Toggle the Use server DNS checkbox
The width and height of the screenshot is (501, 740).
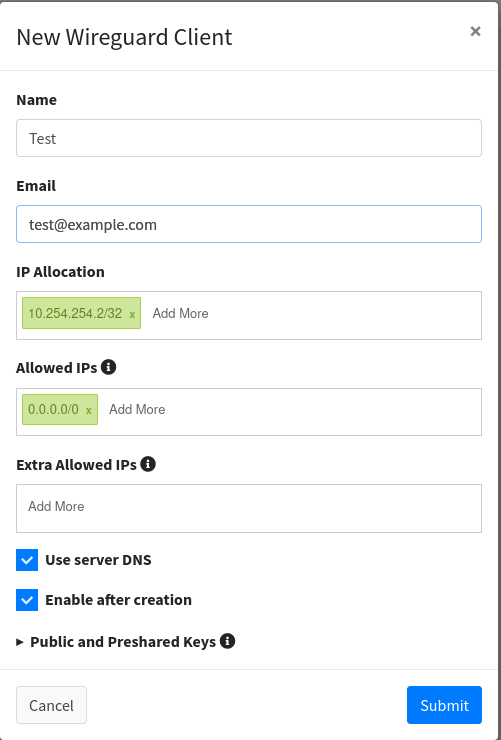tap(27, 560)
